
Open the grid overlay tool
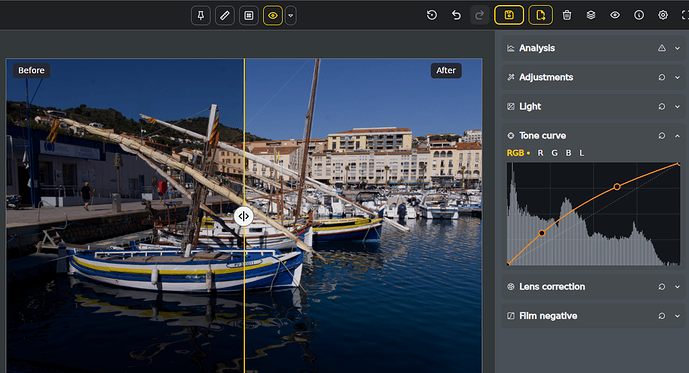coord(249,16)
